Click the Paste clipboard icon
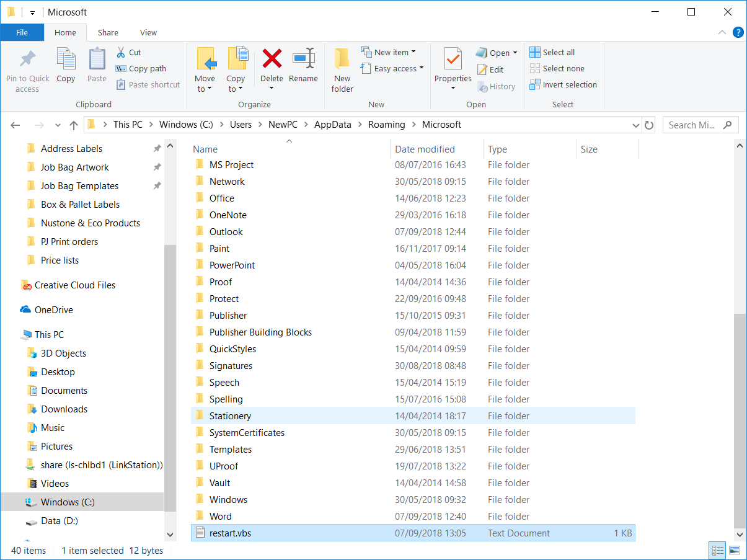Viewport: 747px width, 560px height. coord(97,60)
